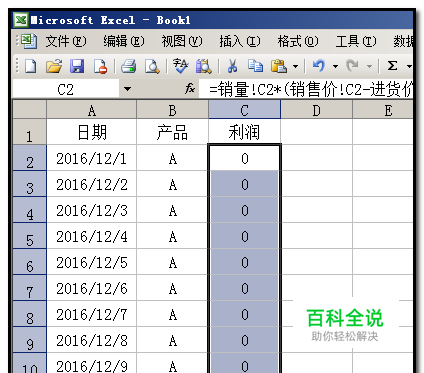
Task: Click the 利润 header cell
Action: [x=244, y=132]
